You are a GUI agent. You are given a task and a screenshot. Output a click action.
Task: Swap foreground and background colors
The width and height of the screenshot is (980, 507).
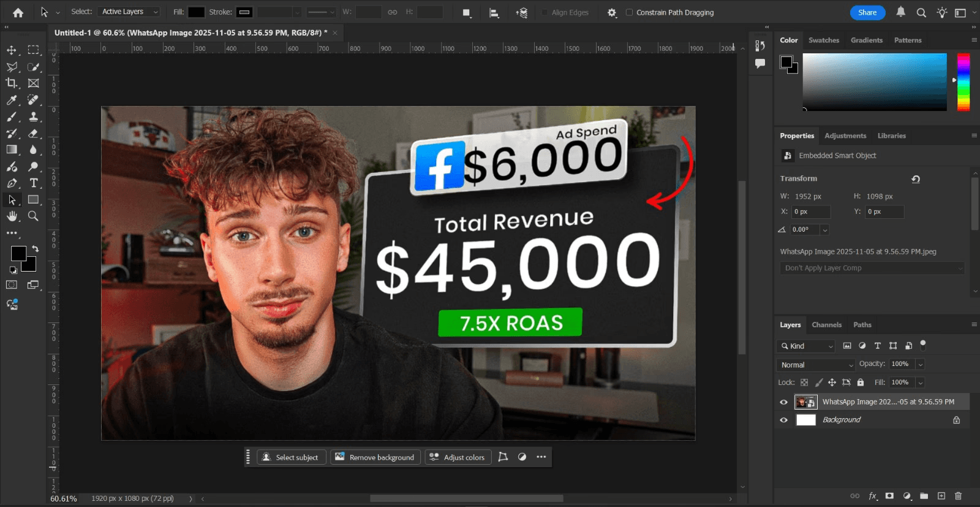[36, 249]
